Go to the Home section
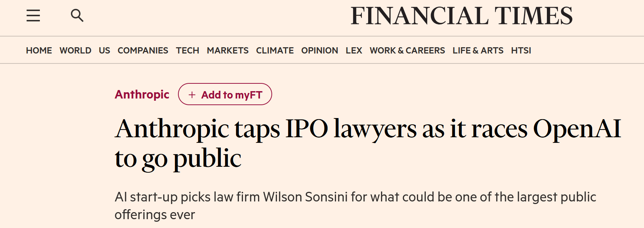 [39, 51]
